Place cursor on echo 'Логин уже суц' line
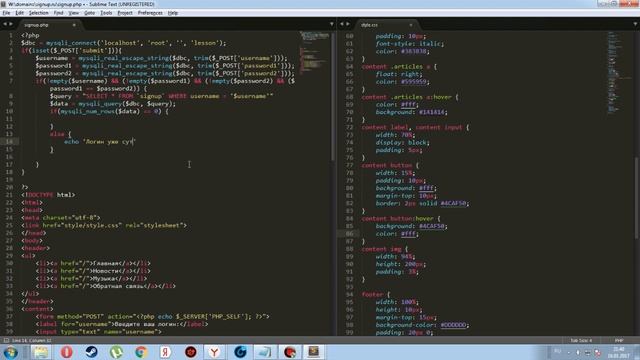This screenshot has width=640, height=360. [100, 142]
